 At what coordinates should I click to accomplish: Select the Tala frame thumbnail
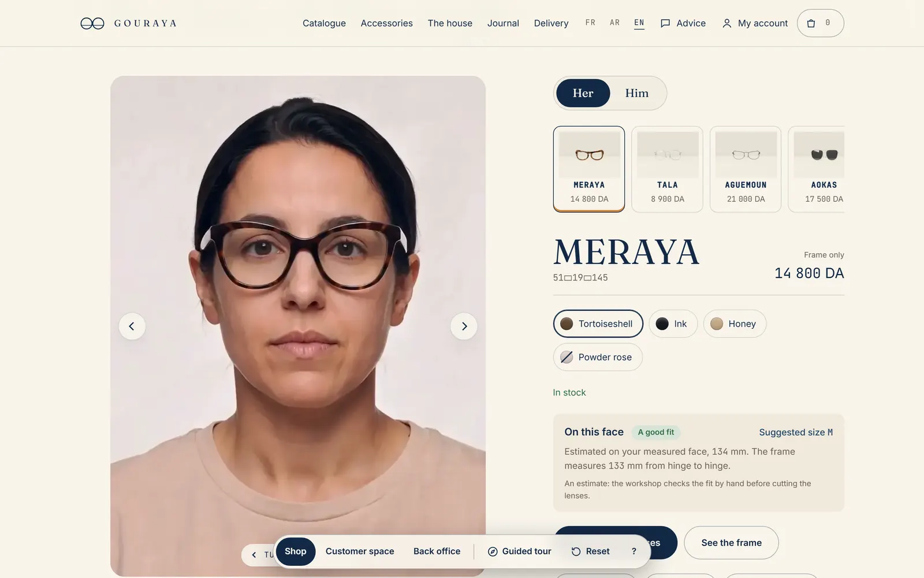(667, 169)
